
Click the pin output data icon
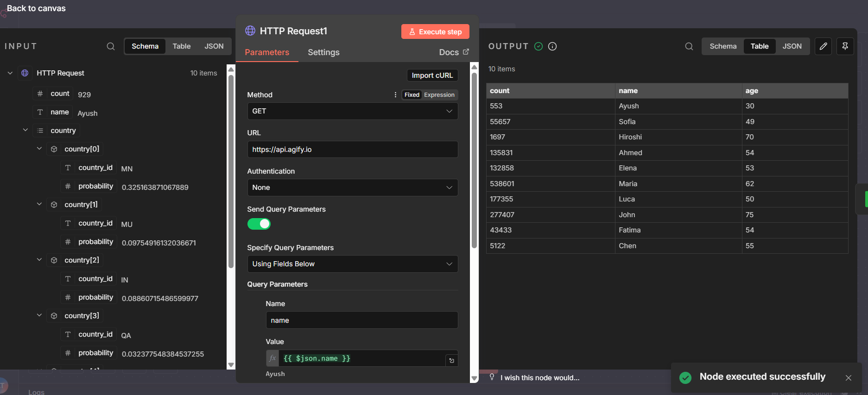point(845,46)
